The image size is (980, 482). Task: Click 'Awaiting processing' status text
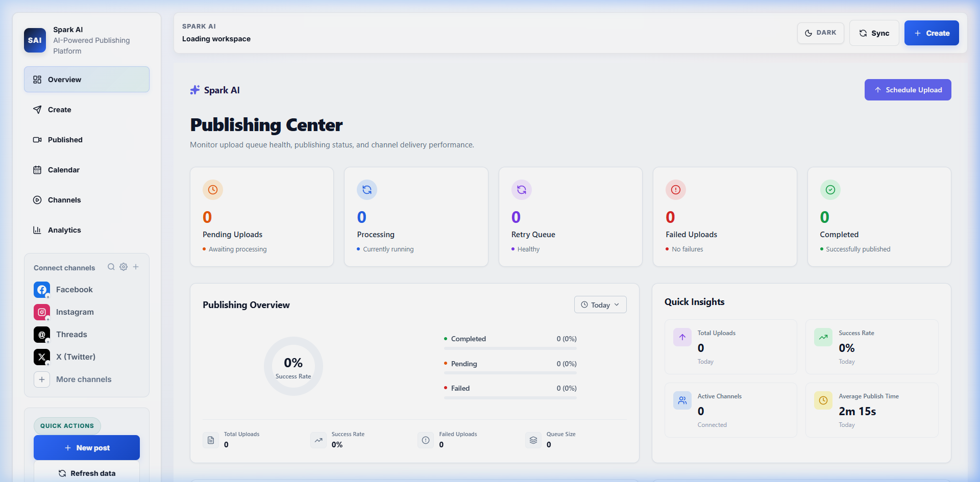(237, 249)
